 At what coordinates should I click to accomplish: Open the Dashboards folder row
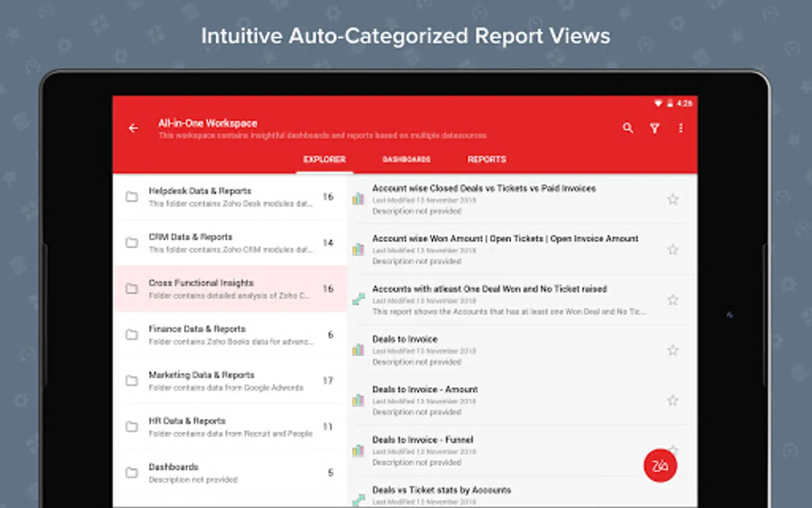pyautogui.click(x=230, y=473)
